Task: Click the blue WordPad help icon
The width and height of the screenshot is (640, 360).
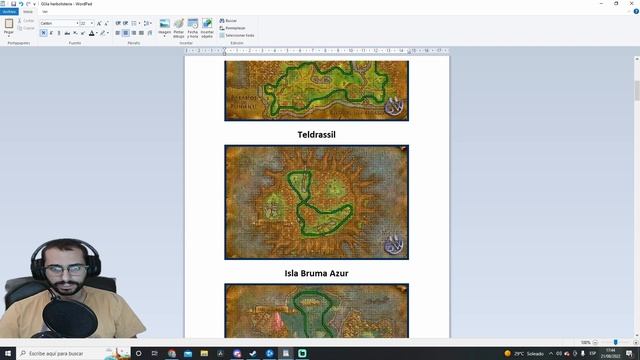Action: click(636, 11)
